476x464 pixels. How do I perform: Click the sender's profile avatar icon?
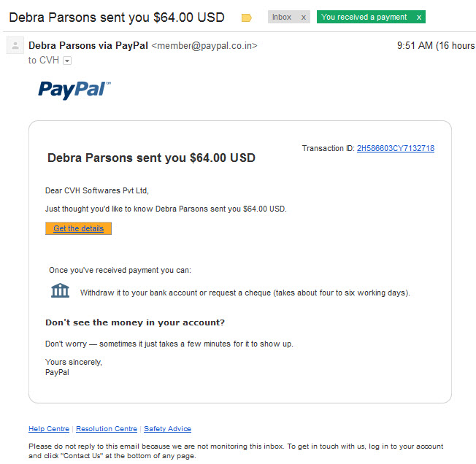pyautogui.click(x=15, y=45)
